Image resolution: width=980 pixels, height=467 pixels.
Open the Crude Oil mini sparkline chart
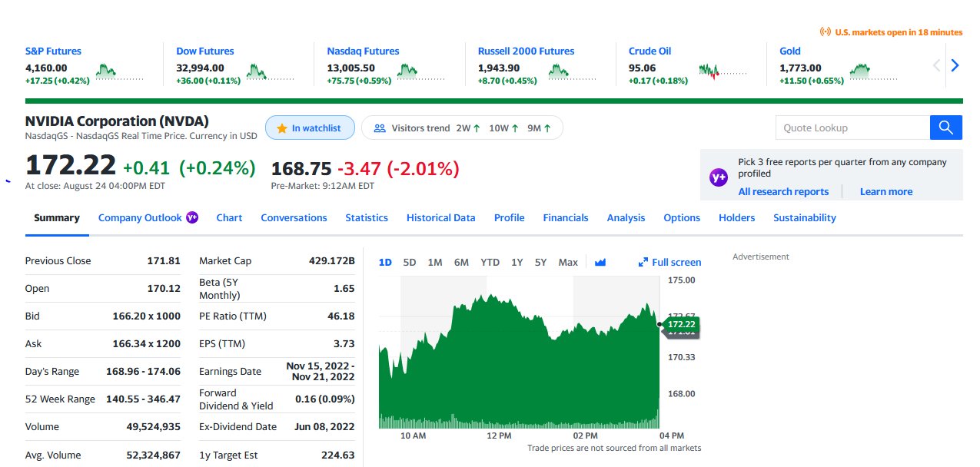pyautogui.click(x=723, y=72)
